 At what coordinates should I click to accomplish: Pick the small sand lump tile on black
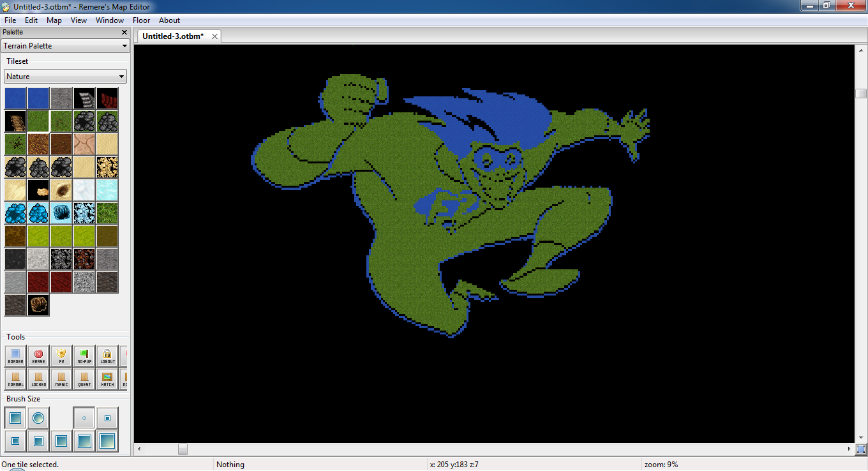point(38,190)
